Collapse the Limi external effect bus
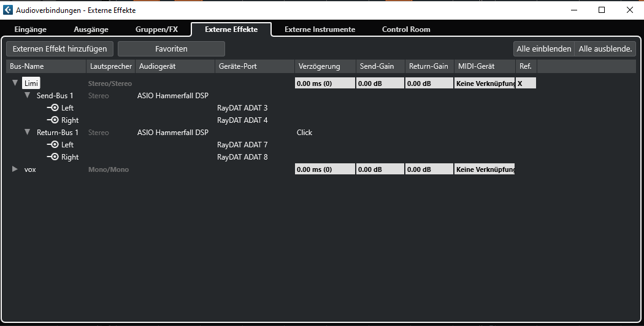Viewport: 644px width, 326px height. 15,83
